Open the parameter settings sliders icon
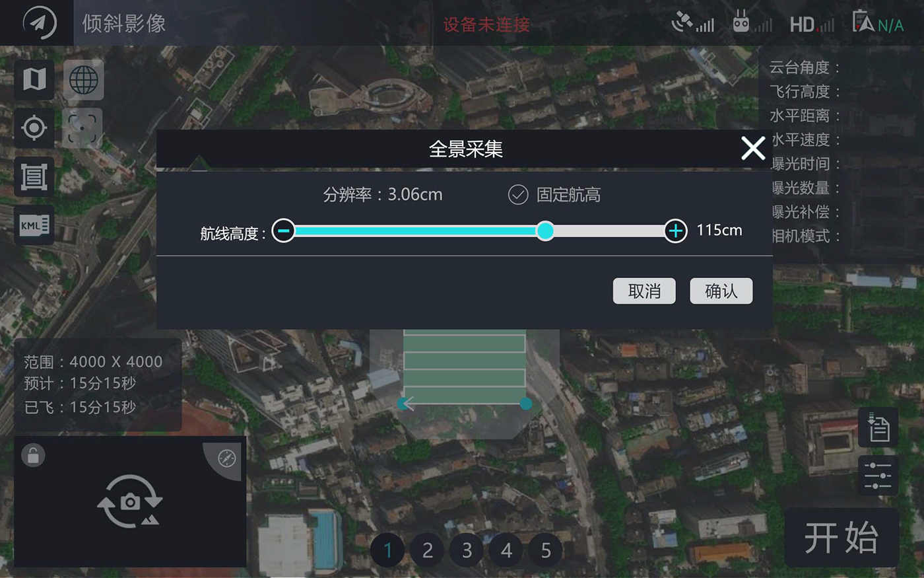Screen dimensions: 924x578 tap(878, 475)
